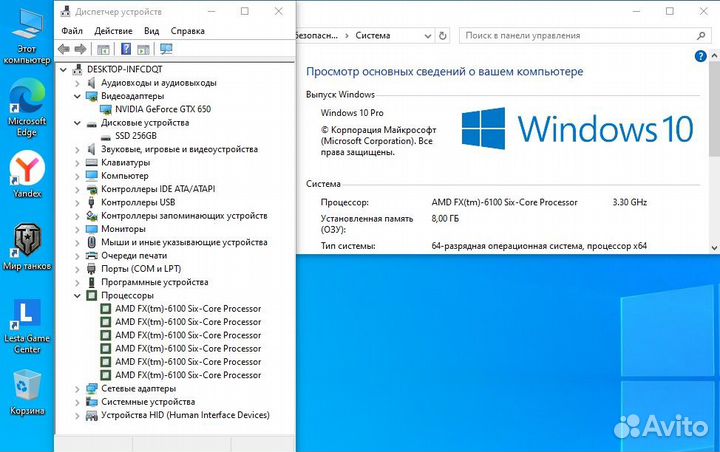Select the last AMD FX(tm)-6100 processor entry
The image size is (720, 452).
pyautogui.click(x=188, y=375)
